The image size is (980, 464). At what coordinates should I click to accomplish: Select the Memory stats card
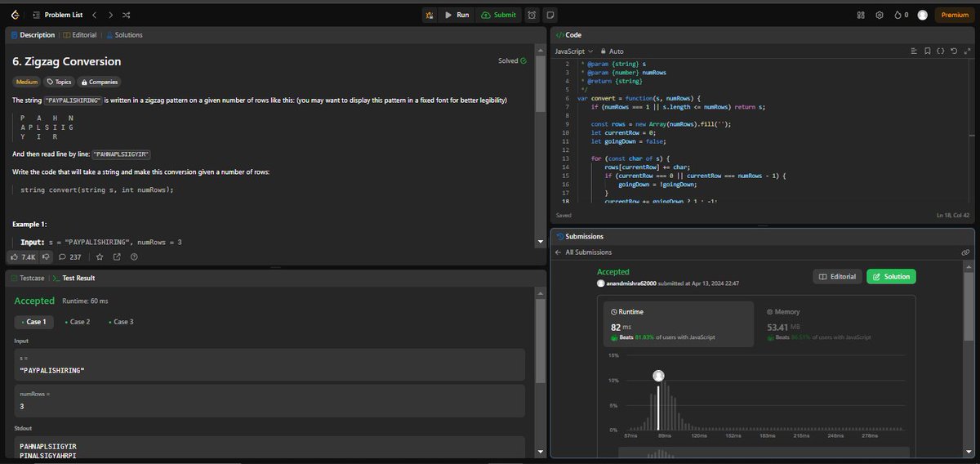[x=835, y=324]
